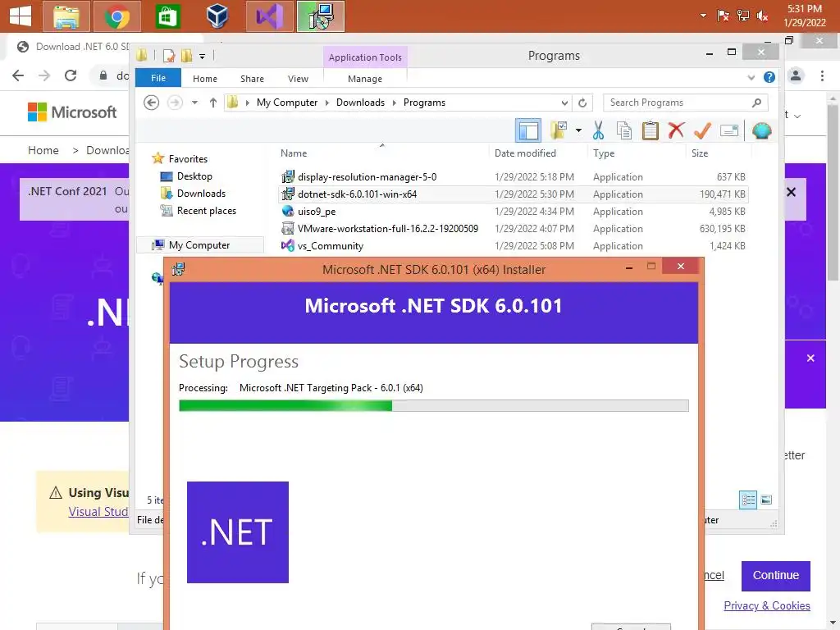Open the Privacy & Cookies link

(x=767, y=605)
